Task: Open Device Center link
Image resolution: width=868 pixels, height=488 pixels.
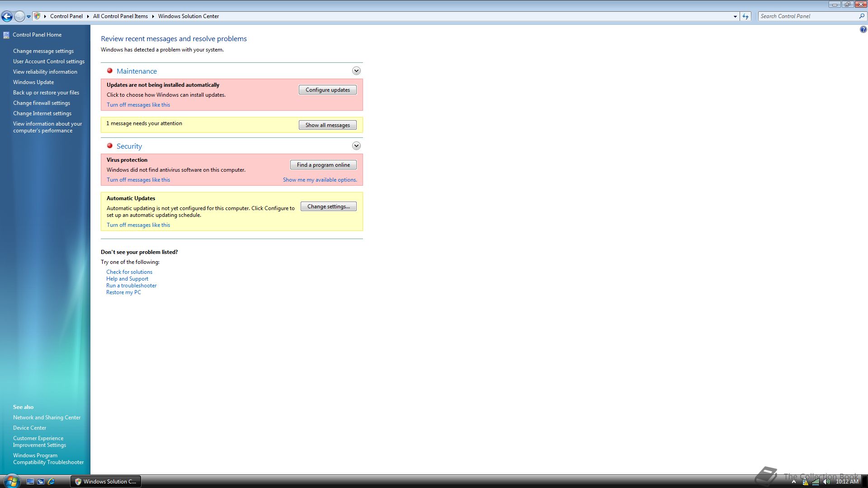Action: tap(30, 428)
